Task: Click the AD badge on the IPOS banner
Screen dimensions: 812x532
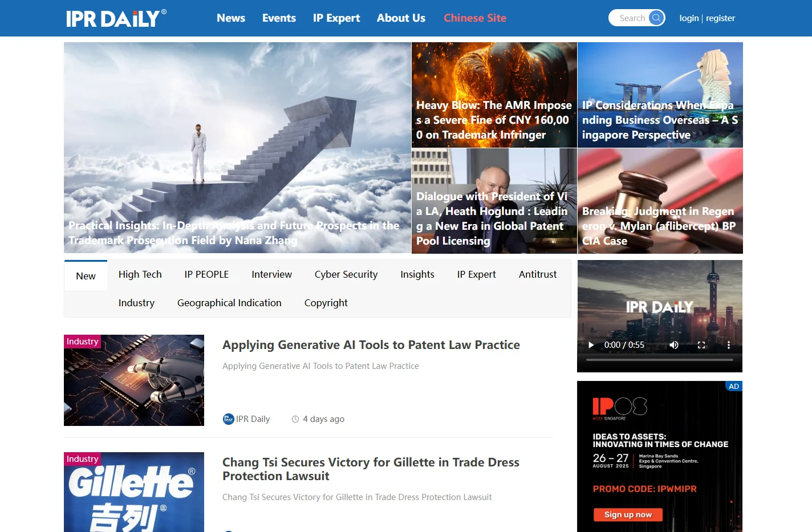Action: 734,386
